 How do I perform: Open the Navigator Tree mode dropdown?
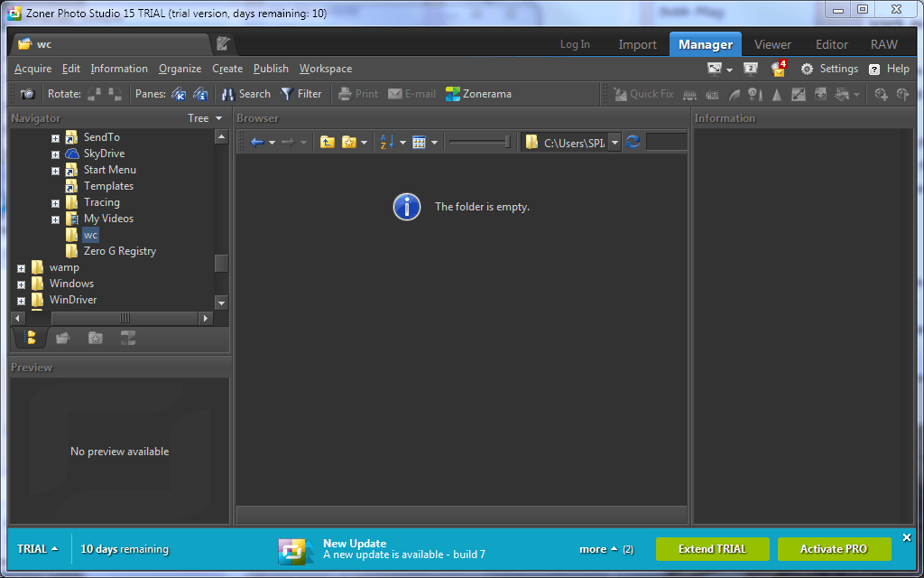coord(205,118)
